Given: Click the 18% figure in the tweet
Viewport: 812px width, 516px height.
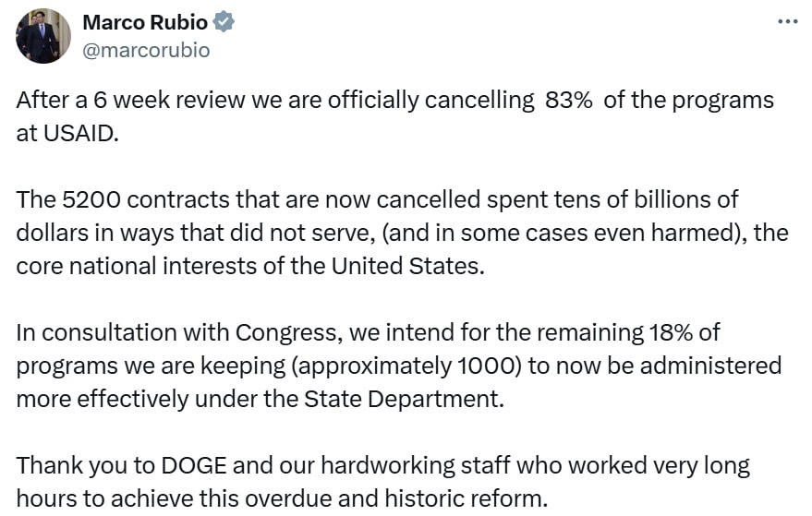Looking at the screenshot, I should pos(671,332).
